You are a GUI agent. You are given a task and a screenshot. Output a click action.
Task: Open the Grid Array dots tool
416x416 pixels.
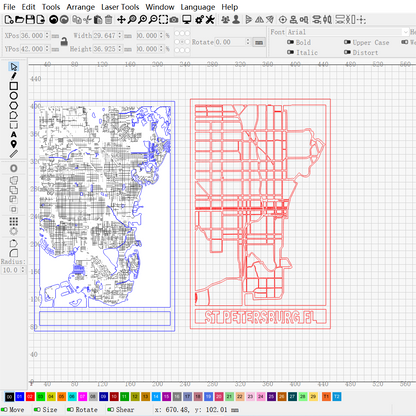click(13, 221)
